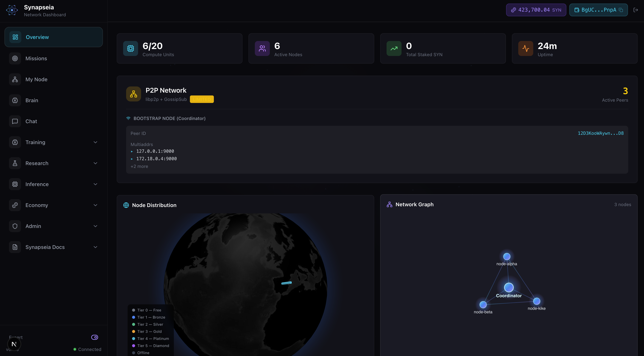Click the 24m Uptime value
The height and width of the screenshot is (356, 644).
[547, 46]
